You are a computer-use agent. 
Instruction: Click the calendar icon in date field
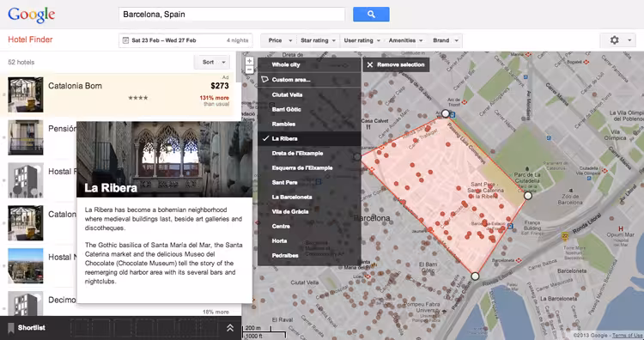(x=125, y=40)
